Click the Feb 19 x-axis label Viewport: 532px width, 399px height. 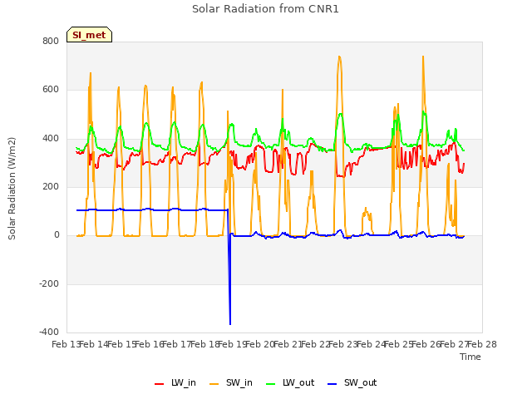click(x=233, y=344)
